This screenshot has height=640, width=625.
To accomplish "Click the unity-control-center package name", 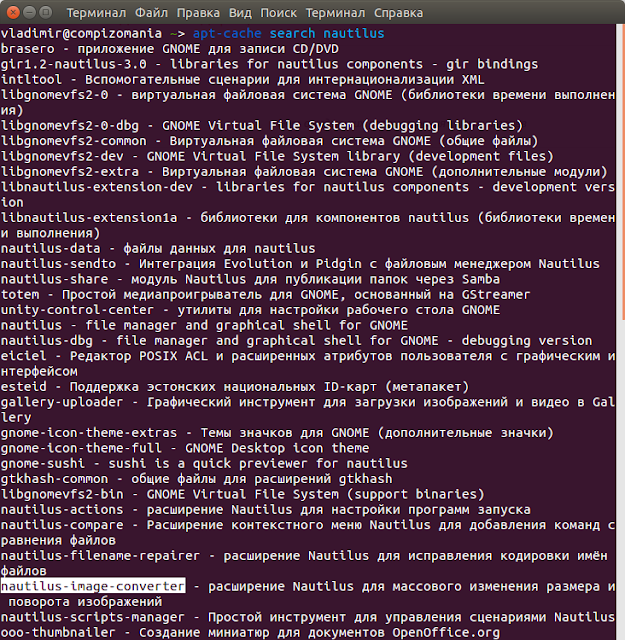I will [x=78, y=310].
